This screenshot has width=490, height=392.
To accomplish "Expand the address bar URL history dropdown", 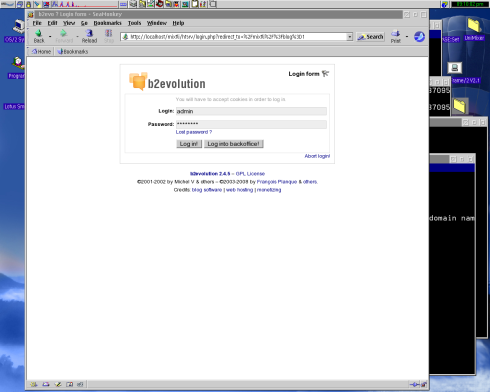I will point(349,37).
